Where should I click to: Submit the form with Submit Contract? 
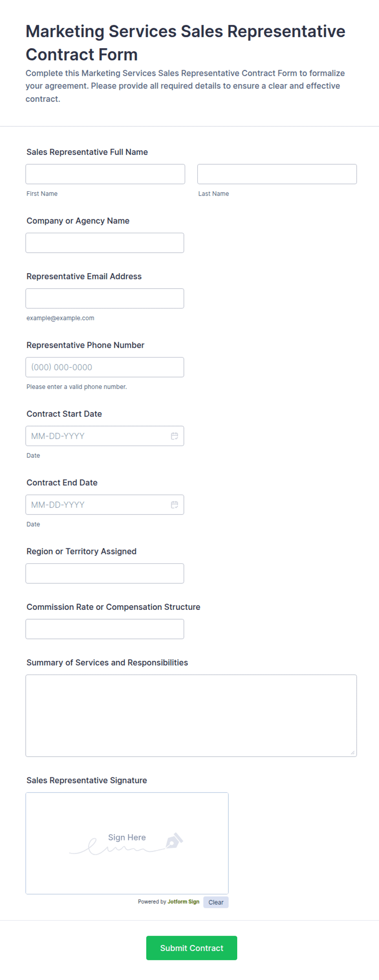click(x=192, y=948)
